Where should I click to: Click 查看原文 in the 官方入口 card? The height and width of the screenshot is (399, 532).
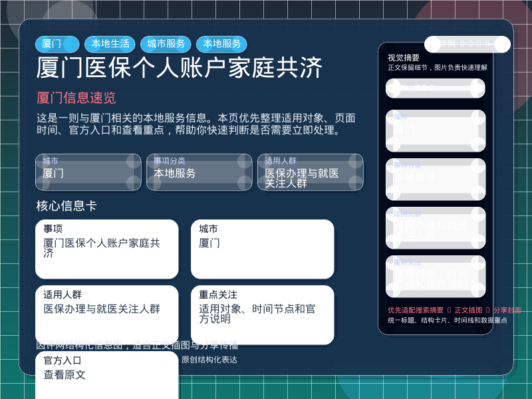(x=65, y=375)
